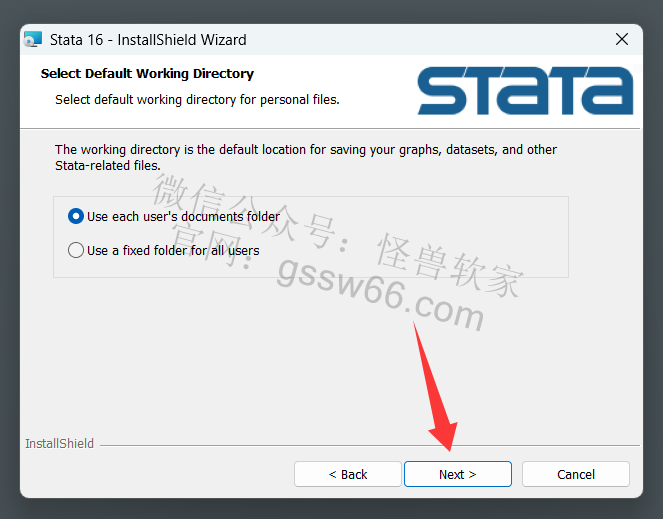Click the "Use each user's documents folder" label text
The image size is (663, 519).
183,217
